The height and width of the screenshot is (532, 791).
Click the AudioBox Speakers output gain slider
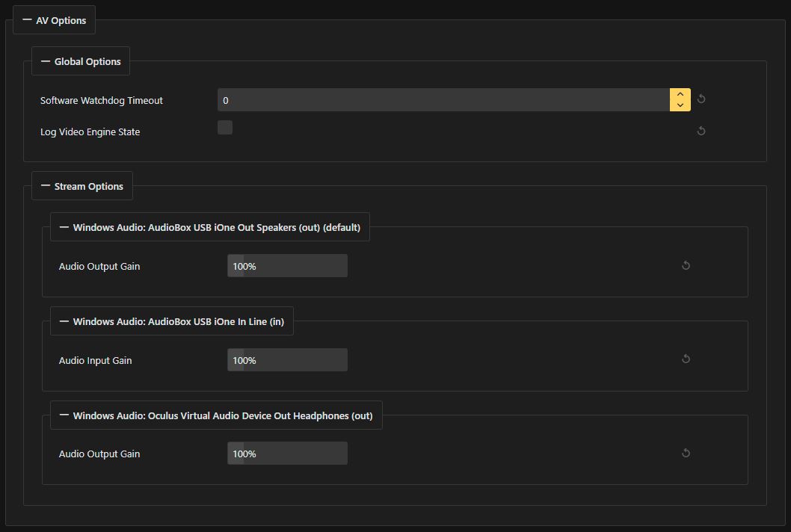click(x=287, y=266)
